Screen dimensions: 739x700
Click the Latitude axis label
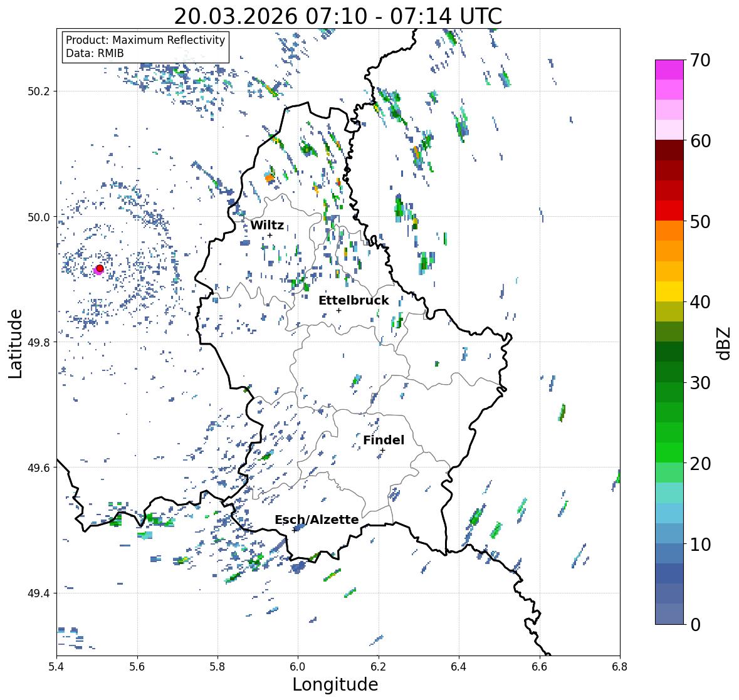coord(15,343)
